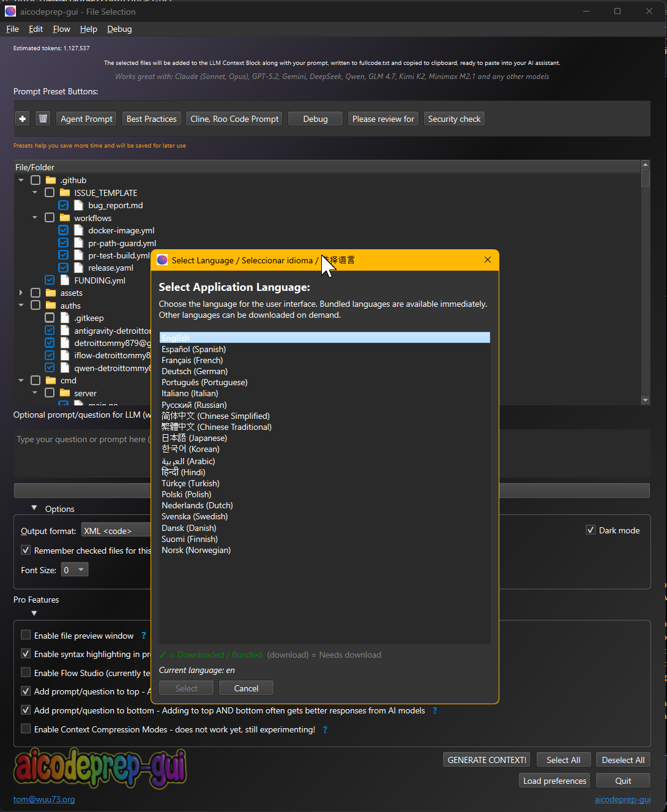Click the Load preferences button
Viewport: 667px width, 812px height.
[554, 781]
